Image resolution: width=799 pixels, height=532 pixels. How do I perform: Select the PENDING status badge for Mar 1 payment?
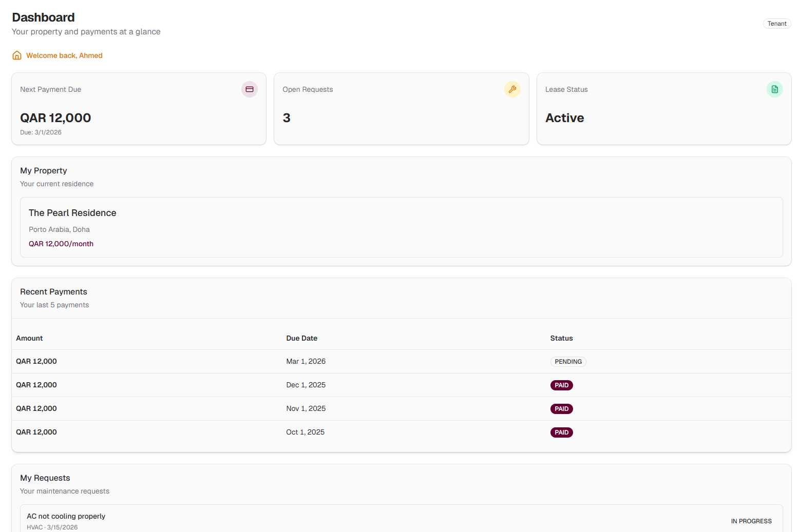pos(568,361)
